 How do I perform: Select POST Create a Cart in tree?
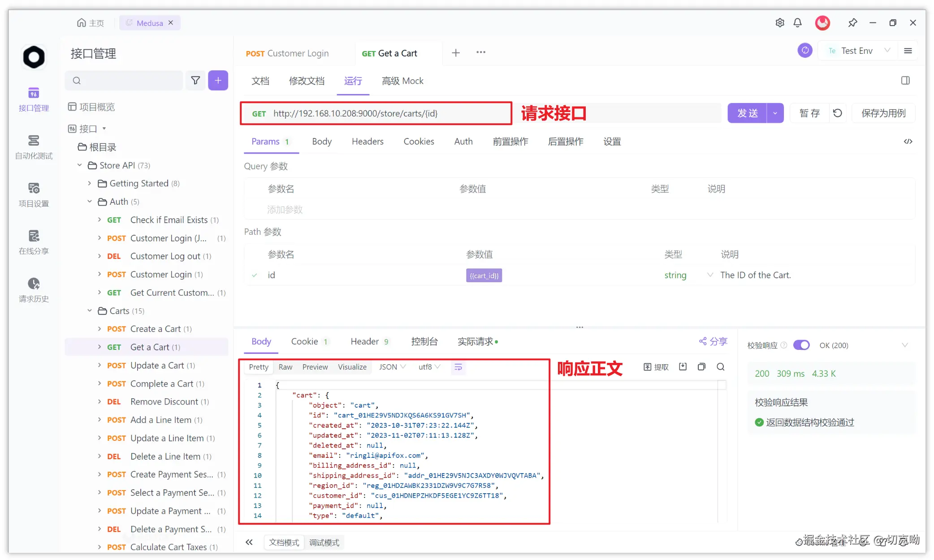[155, 329]
